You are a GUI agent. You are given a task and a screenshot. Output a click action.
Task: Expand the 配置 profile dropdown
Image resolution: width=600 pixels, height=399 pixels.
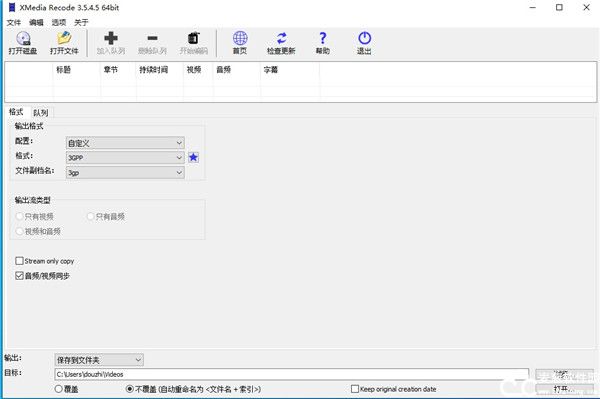click(x=125, y=143)
